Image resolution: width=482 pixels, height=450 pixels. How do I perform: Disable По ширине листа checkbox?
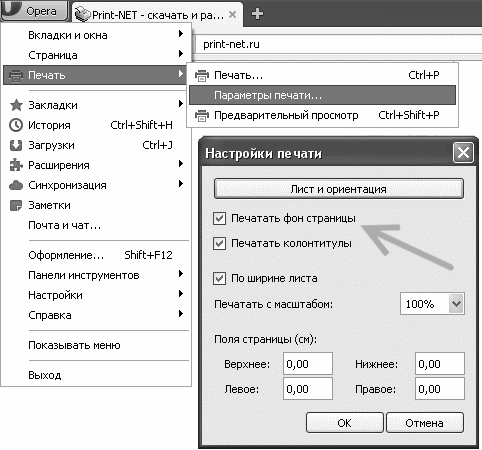click(219, 278)
